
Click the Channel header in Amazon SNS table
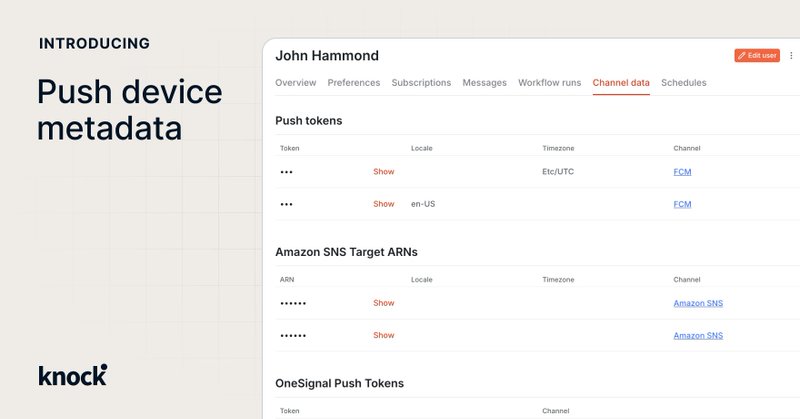pos(687,279)
